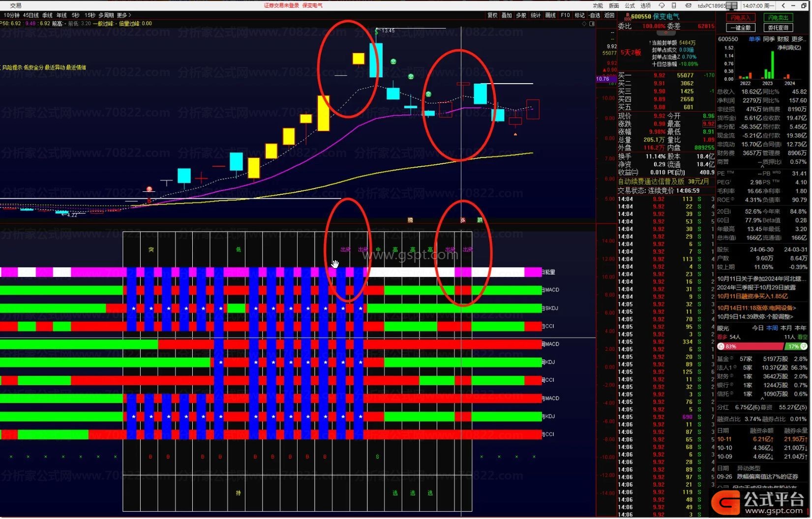Click the 周KDJ indicator row label
The height and width of the screenshot is (519, 812).
pos(548,362)
